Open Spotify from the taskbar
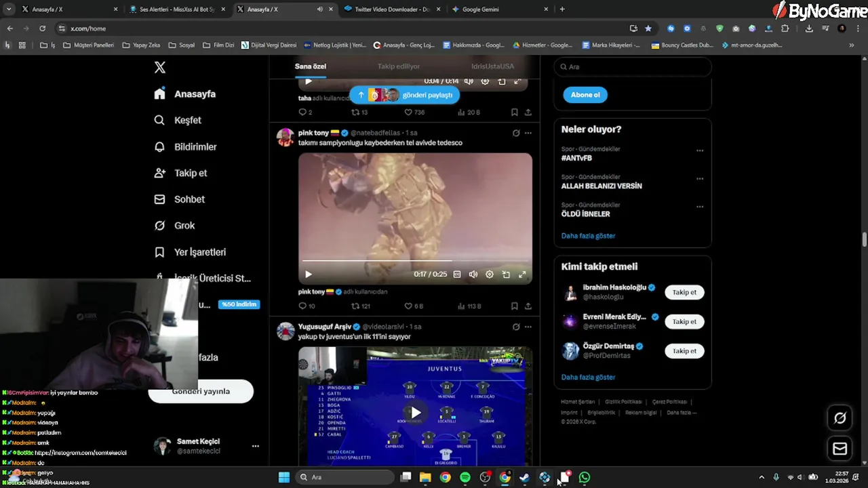Image resolution: width=868 pixels, height=488 pixels. click(x=465, y=477)
